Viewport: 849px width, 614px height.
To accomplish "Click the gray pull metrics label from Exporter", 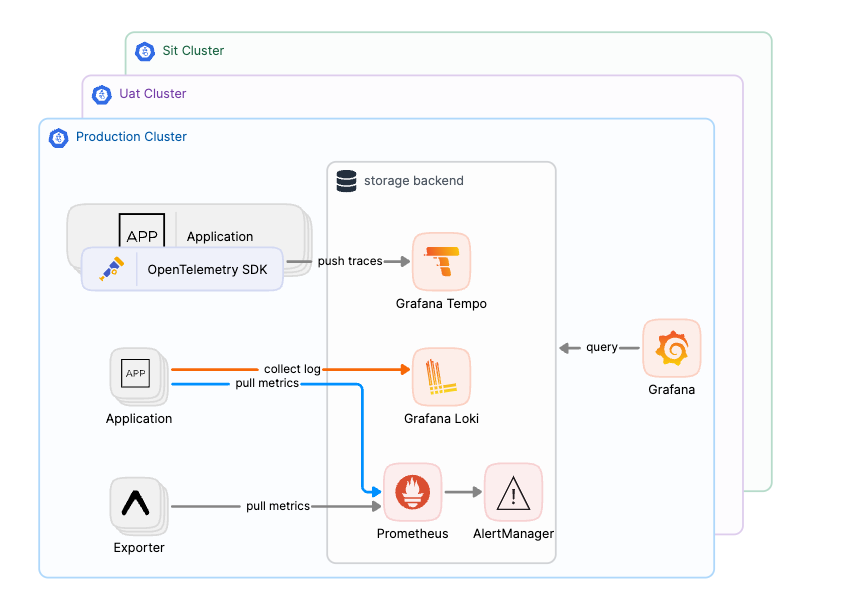I will point(278,506).
